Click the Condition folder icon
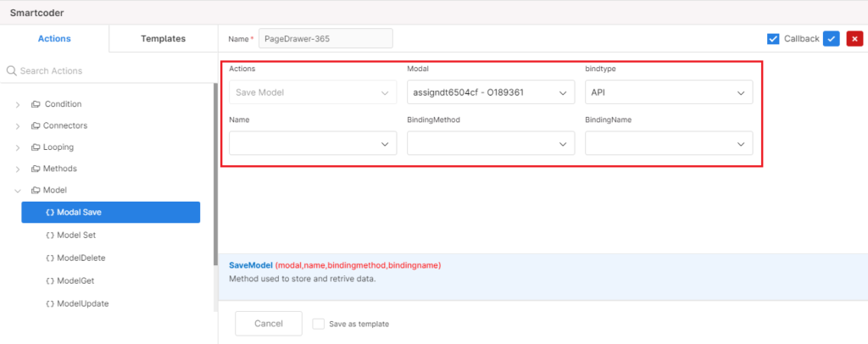 36,104
